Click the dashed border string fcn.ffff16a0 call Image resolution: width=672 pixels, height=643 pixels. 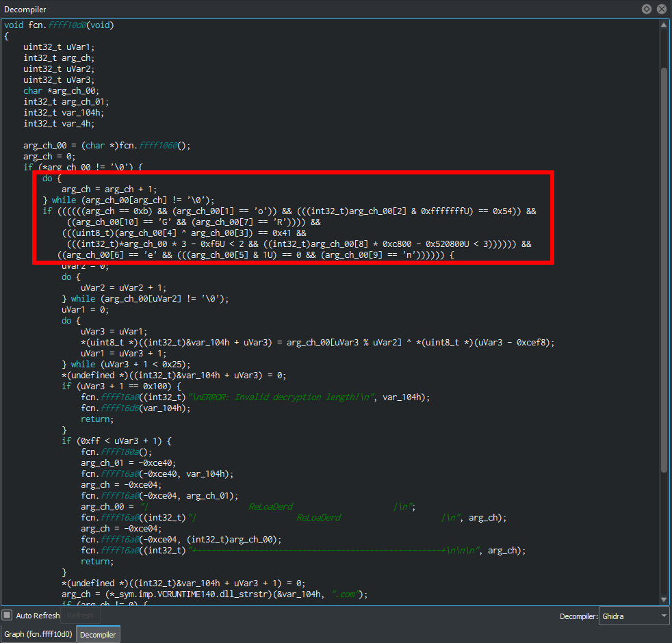tap(303, 550)
